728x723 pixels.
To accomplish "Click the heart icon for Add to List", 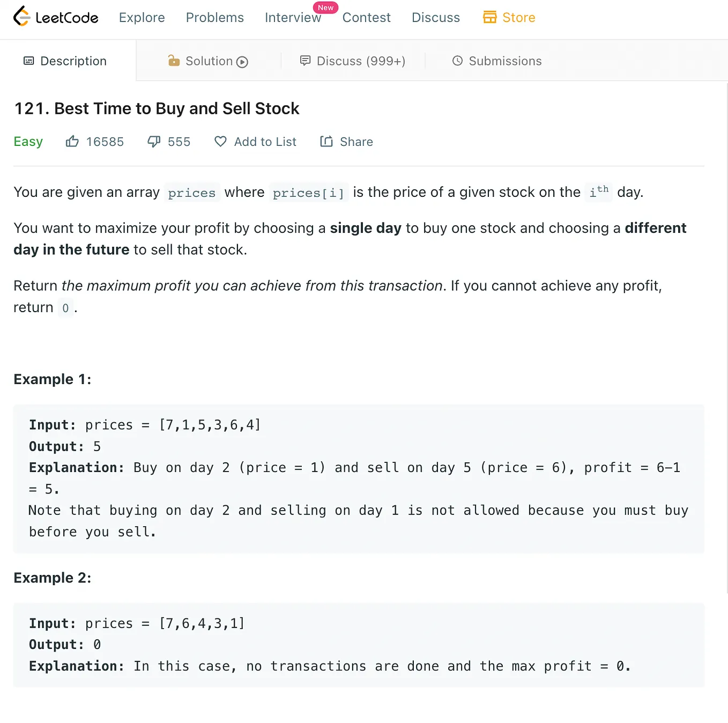I will (x=220, y=142).
